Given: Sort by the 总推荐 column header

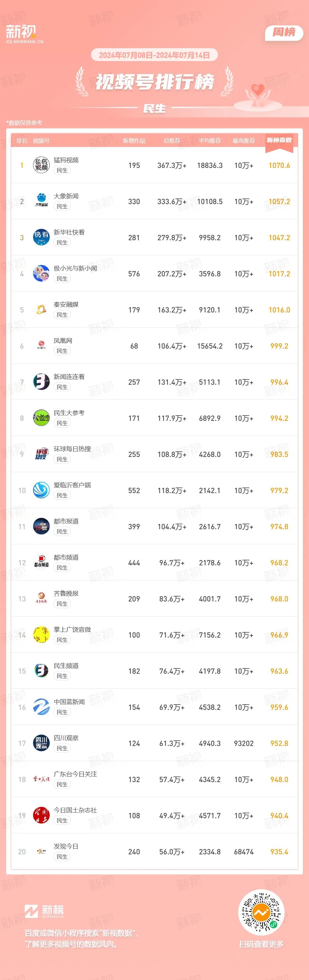Looking at the screenshot, I should pos(171,141).
